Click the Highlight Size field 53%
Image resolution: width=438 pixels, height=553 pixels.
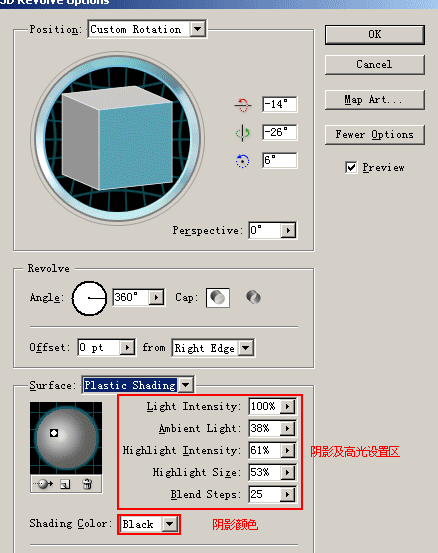(265, 473)
